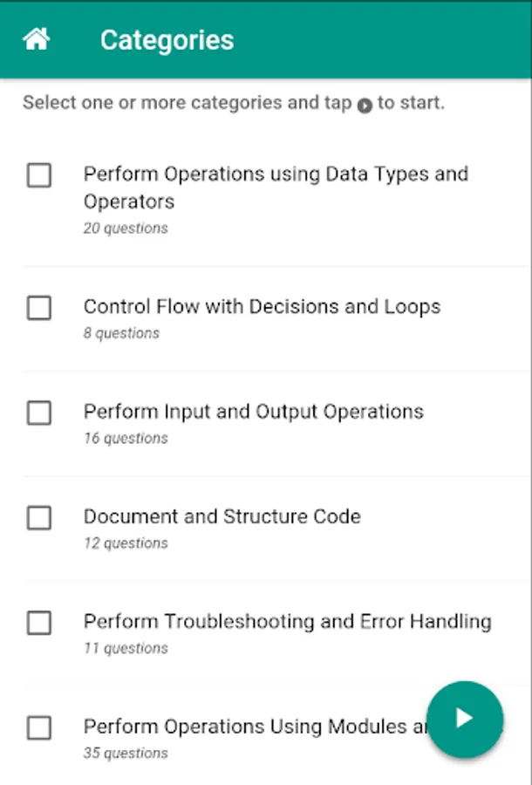
Task: Click the Categories header title
Action: pyautogui.click(x=167, y=40)
